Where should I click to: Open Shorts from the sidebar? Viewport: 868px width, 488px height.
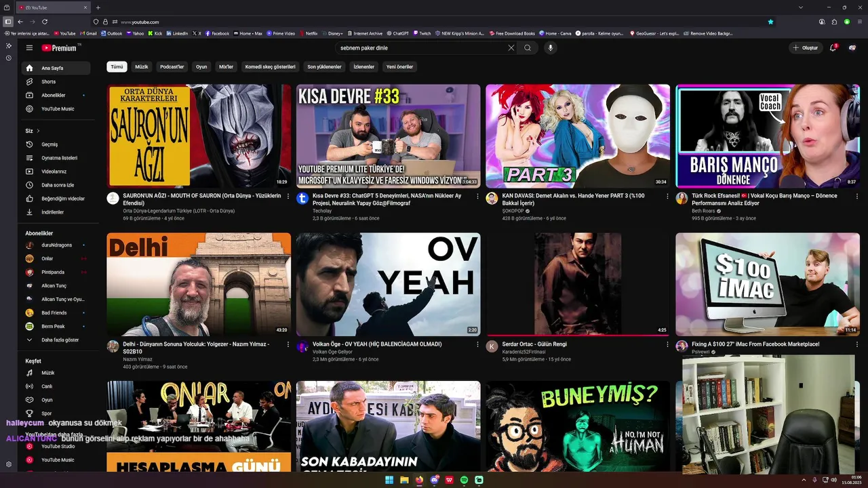pos(56,81)
